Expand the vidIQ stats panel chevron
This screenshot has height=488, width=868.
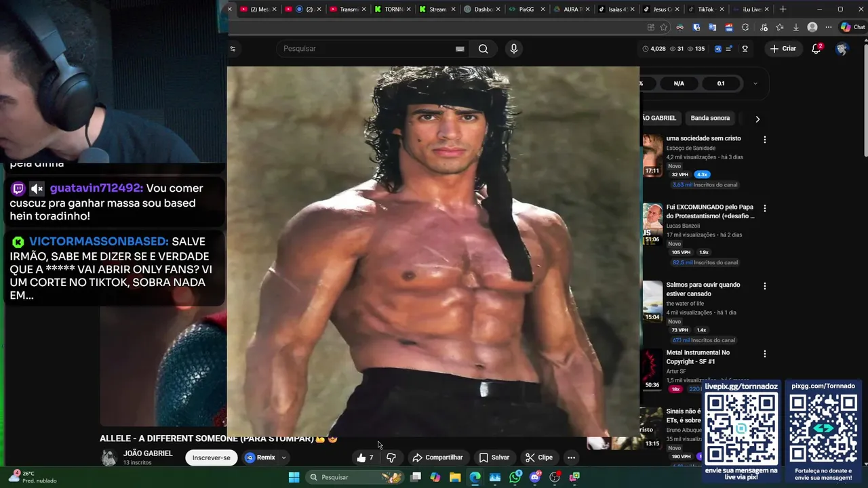755,83
